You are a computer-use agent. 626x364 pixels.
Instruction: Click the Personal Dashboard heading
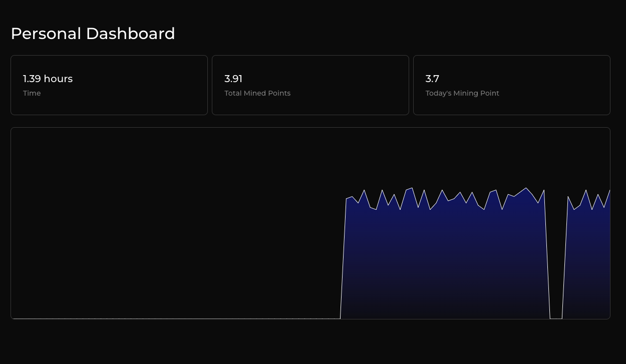pyautogui.click(x=93, y=34)
